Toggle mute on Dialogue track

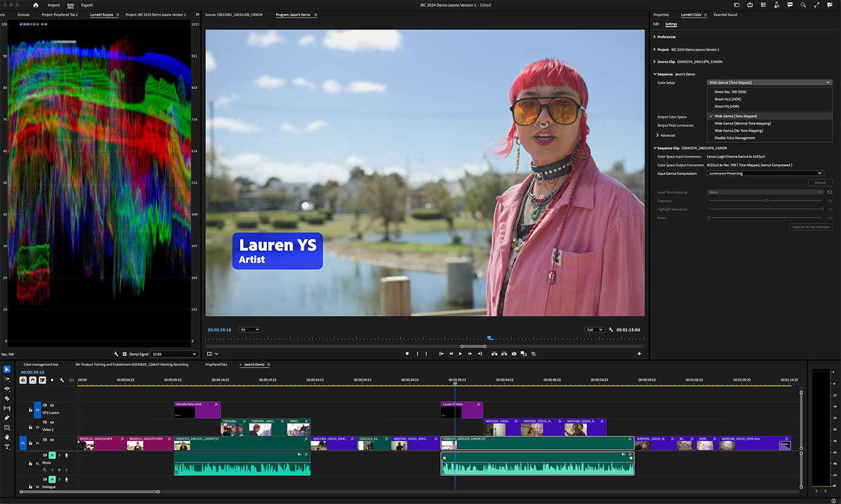(52, 480)
